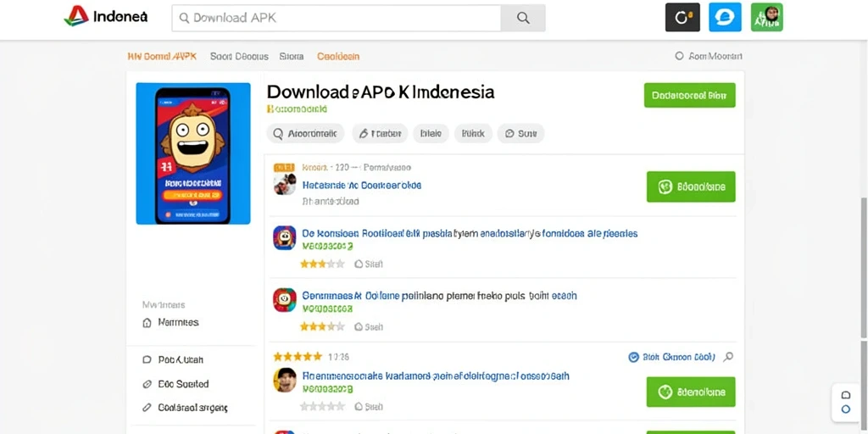This screenshot has height=434, width=868.
Task: Open the dark square icon in header
Action: [682, 17]
